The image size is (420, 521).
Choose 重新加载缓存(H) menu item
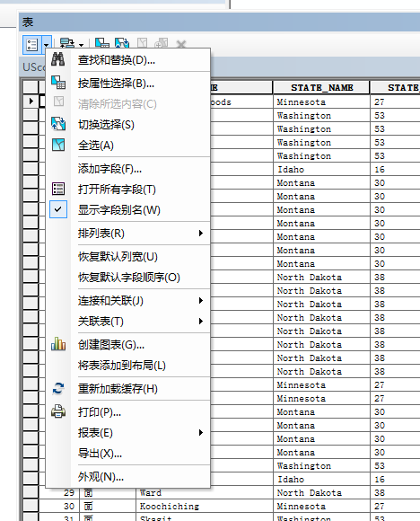(127, 389)
